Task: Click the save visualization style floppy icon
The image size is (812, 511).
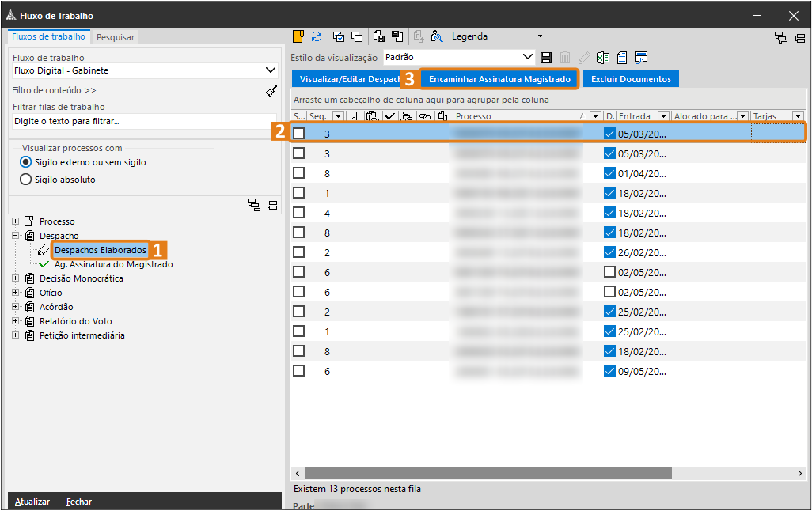Action: (x=546, y=57)
